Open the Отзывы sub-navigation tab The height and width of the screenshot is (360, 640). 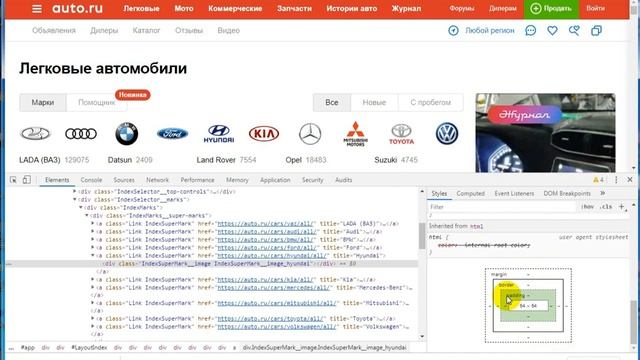189,31
